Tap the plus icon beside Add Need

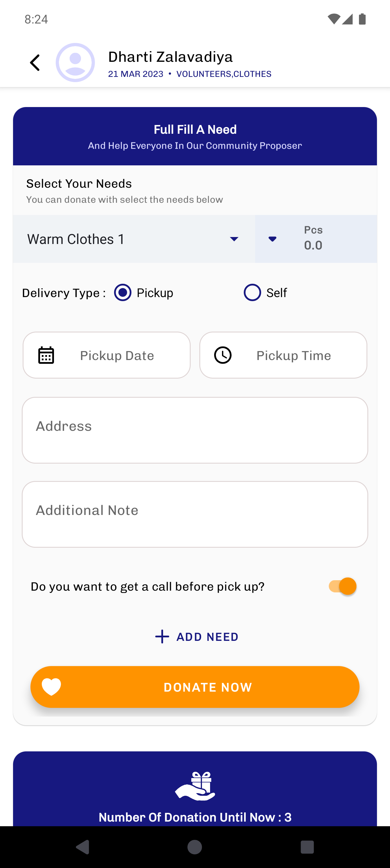162,636
